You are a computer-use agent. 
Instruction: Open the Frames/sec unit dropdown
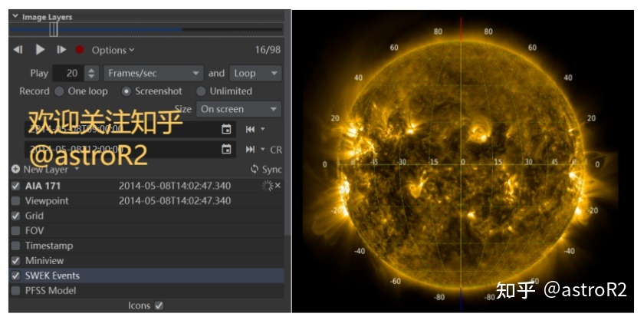(153, 73)
